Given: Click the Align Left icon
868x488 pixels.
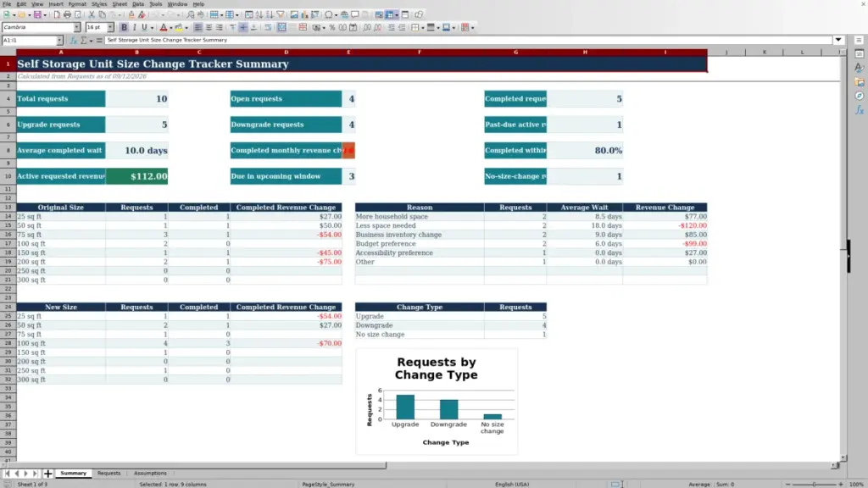Looking at the screenshot, I should pyautogui.click(x=198, y=27).
